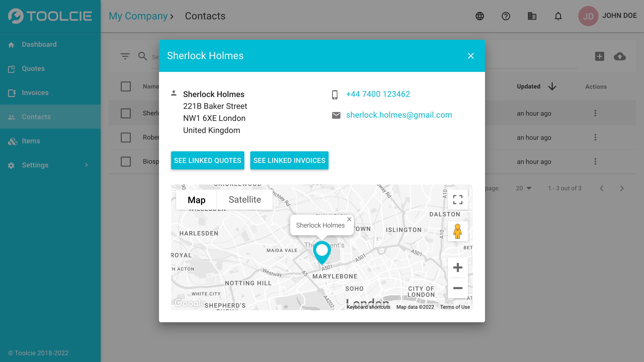
Task: Click the Street View pegman icon
Action: (x=458, y=231)
